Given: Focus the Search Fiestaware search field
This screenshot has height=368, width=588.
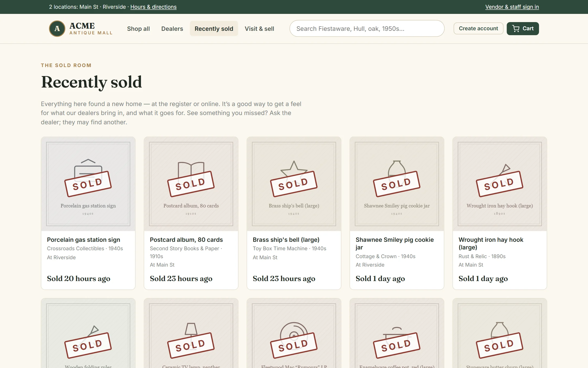Looking at the screenshot, I should [367, 29].
